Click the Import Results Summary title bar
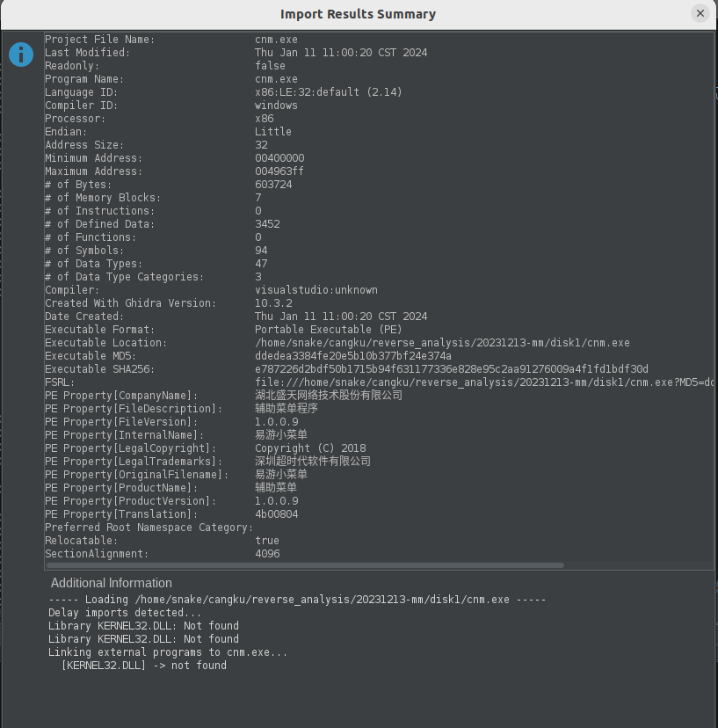 [x=358, y=14]
